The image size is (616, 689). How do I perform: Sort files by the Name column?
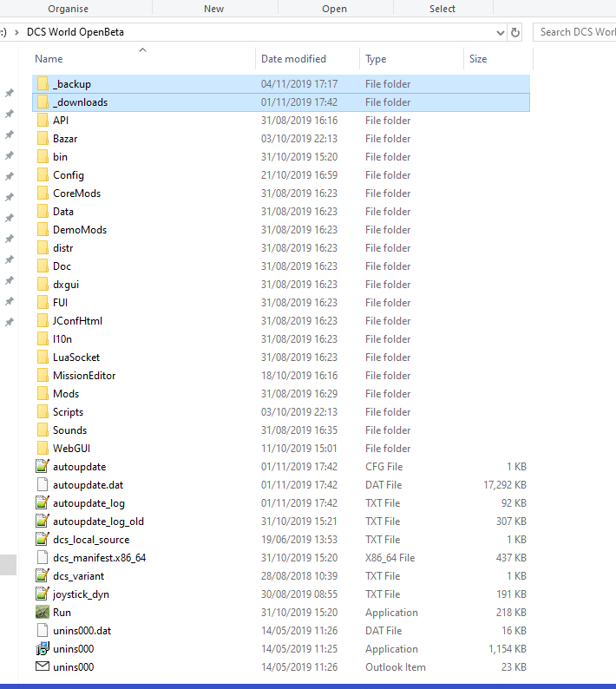pyautogui.click(x=49, y=59)
